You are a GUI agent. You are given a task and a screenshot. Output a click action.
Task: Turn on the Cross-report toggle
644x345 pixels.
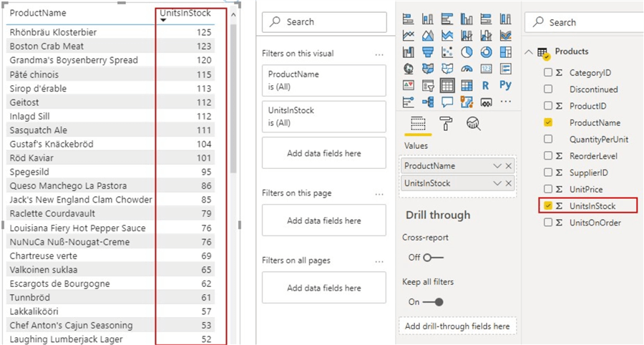tap(433, 257)
